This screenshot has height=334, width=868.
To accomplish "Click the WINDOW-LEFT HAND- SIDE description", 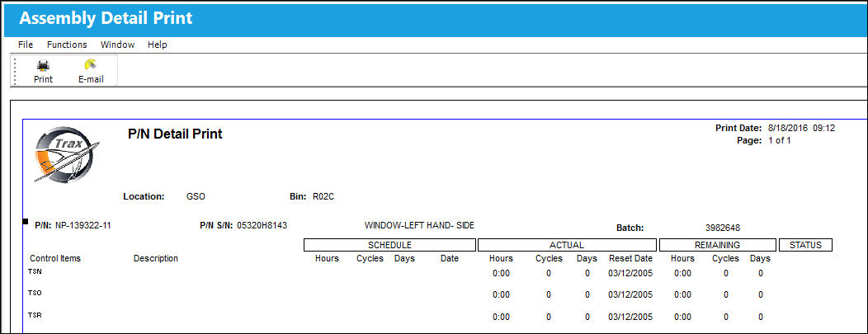I will point(420,226).
